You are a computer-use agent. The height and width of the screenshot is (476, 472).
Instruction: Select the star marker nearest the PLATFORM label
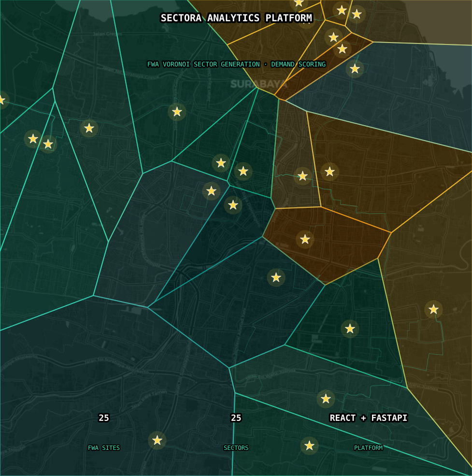pyautogui.click(x=309, y=446)
